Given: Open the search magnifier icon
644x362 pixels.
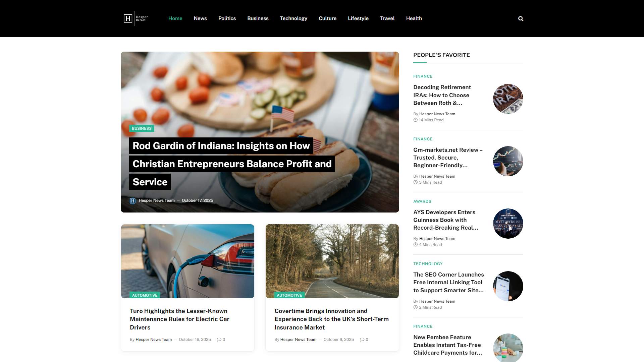Looking at the screenshot, I should [521, 19].
